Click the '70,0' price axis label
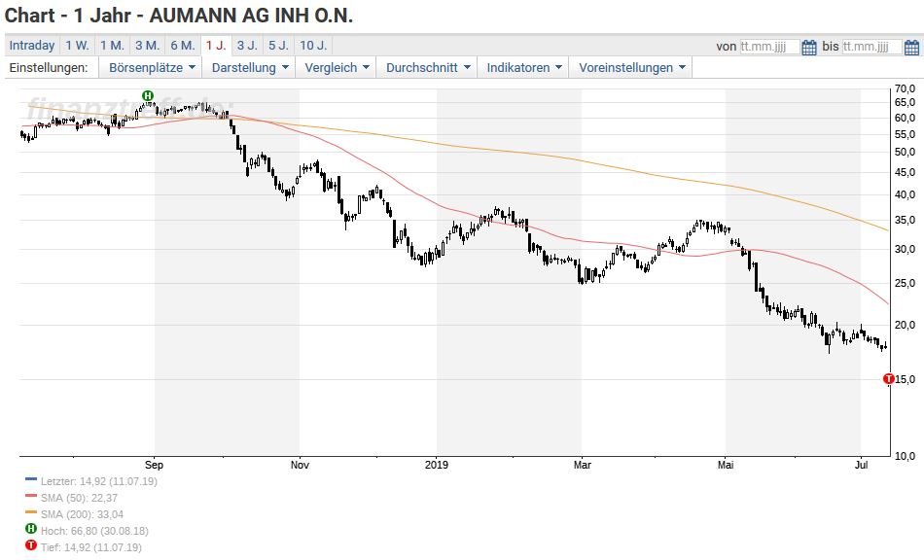This screenshot has width=924, height=560. point(906,88)
